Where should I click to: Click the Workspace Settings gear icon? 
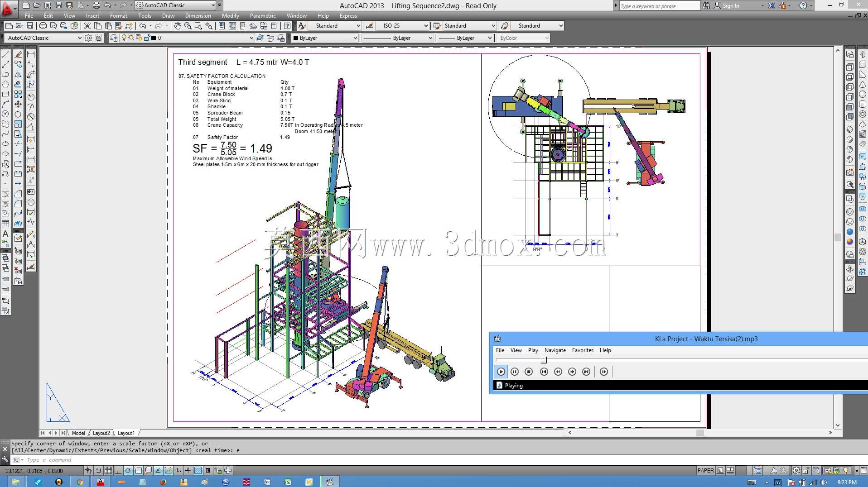coord(89,38)
